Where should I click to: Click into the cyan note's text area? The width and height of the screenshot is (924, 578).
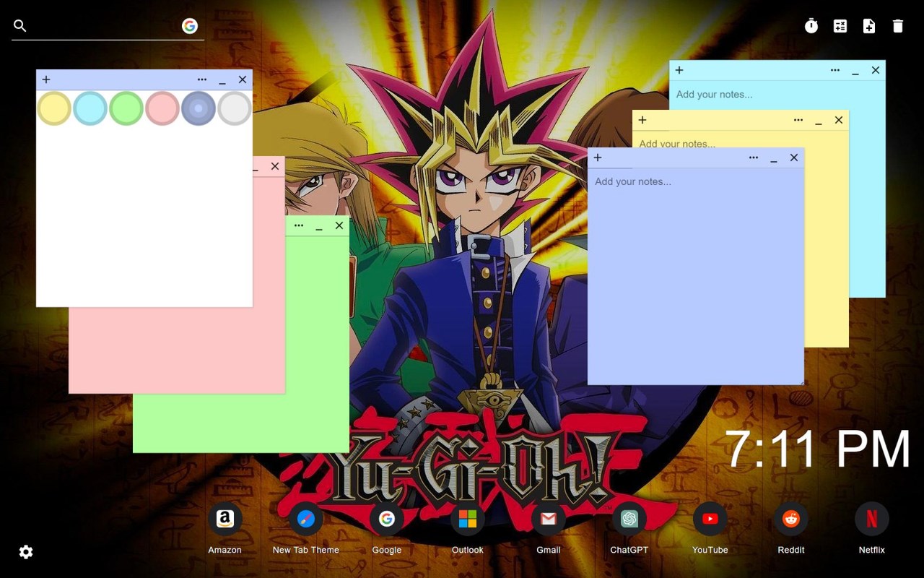click(x=777, y=95)
